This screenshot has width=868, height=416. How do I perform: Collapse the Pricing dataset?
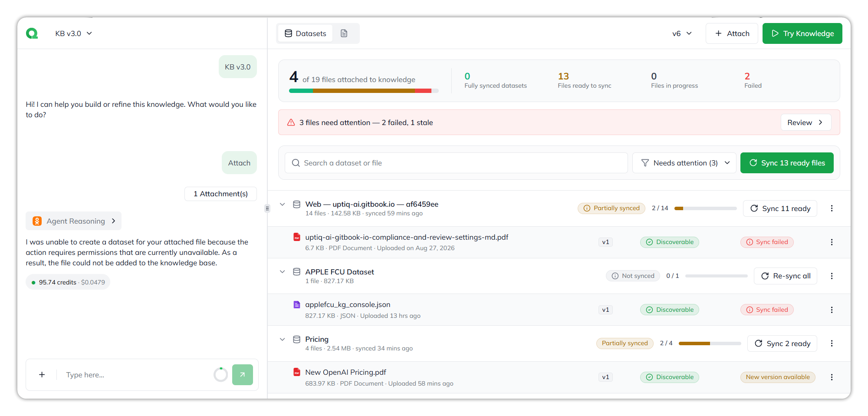283,339
